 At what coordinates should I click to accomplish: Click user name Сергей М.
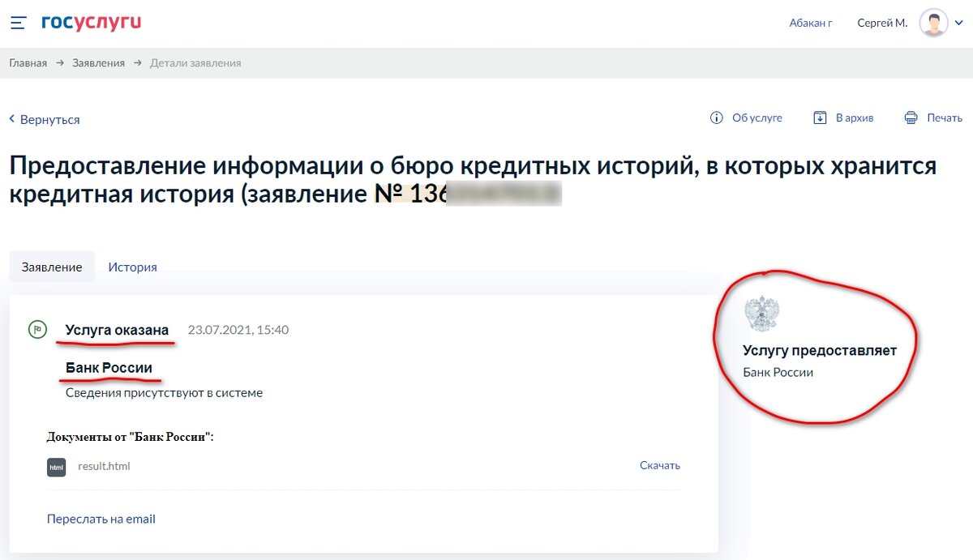(x=882, y=23)
